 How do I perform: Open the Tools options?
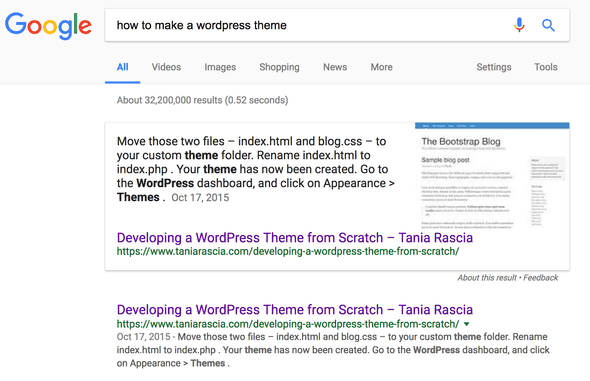pyautogui.click(x=546, y=67)
